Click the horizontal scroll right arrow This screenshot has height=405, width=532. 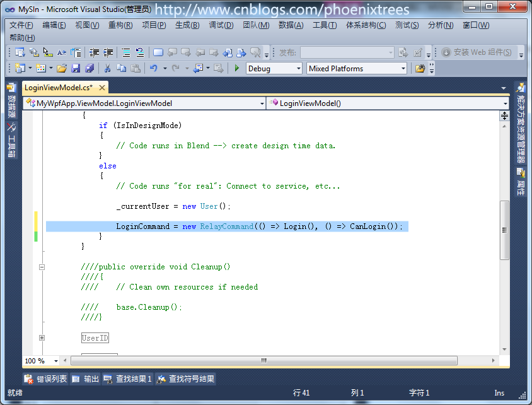pos(493,361)
